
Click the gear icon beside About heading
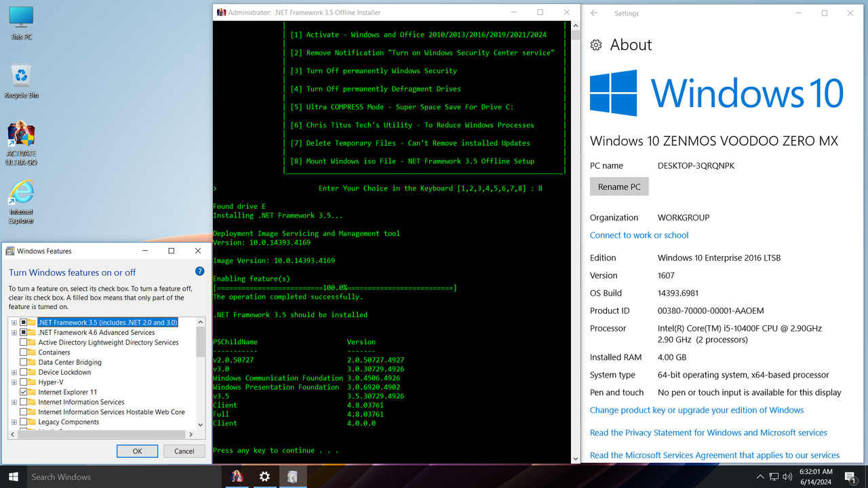(x=596, y=45)
